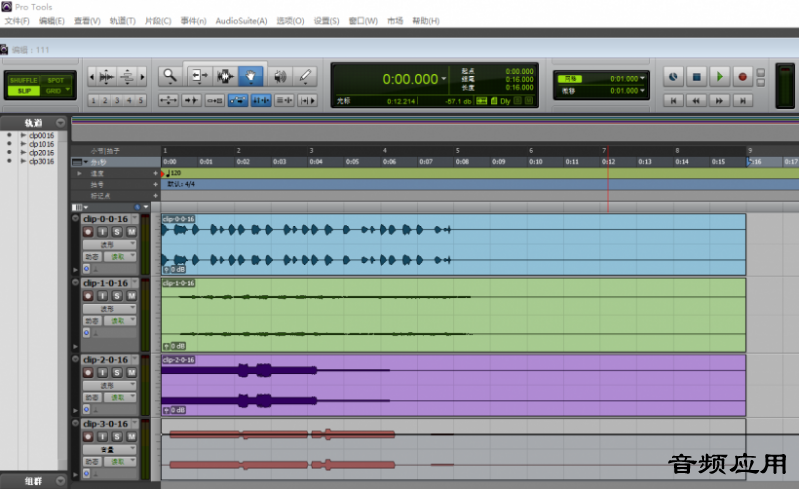The width and height of the screenshot is (799, 489).
Task: Expand clp0016 in track list
Action: [23, 135]
